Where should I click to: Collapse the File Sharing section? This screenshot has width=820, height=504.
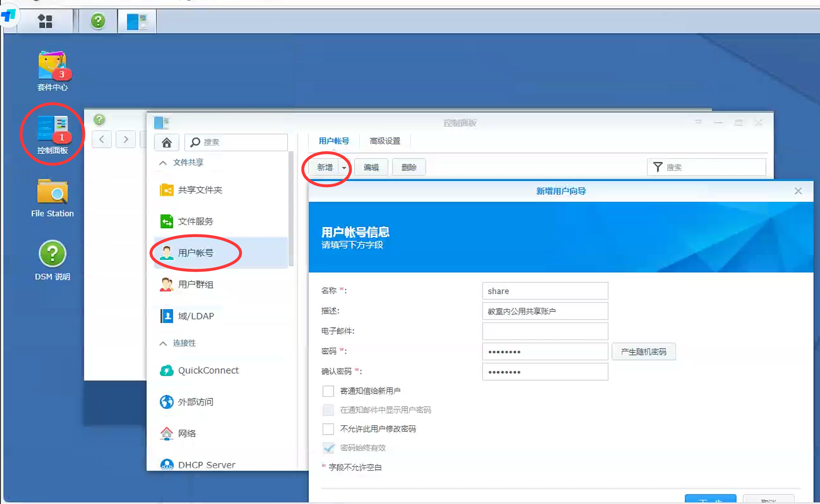(163, 163)
